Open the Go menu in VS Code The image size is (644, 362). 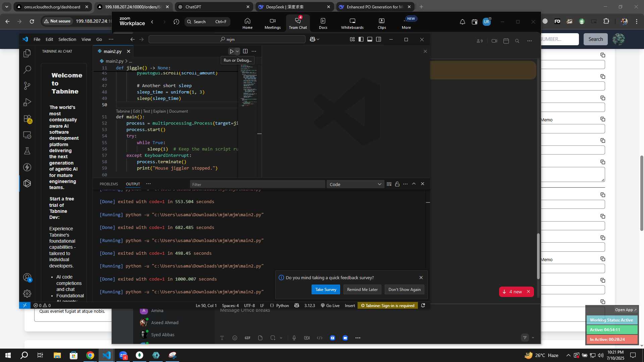click(99, 39)
